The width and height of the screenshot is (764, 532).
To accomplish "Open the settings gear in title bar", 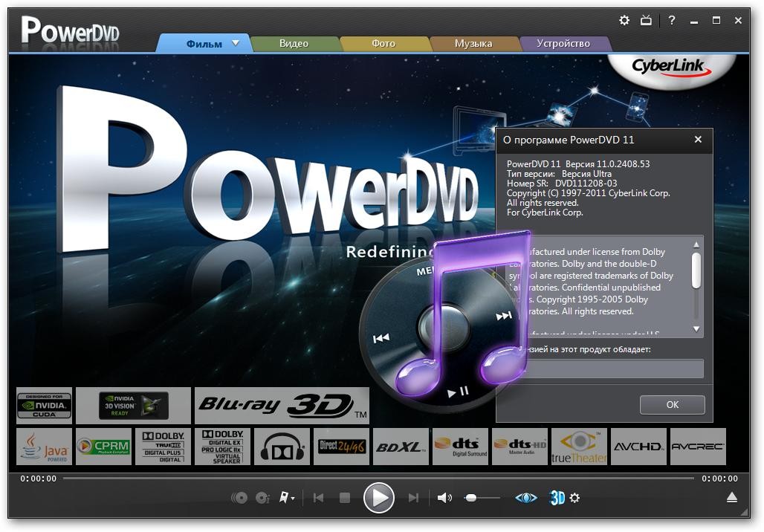I will pos(624,21).
